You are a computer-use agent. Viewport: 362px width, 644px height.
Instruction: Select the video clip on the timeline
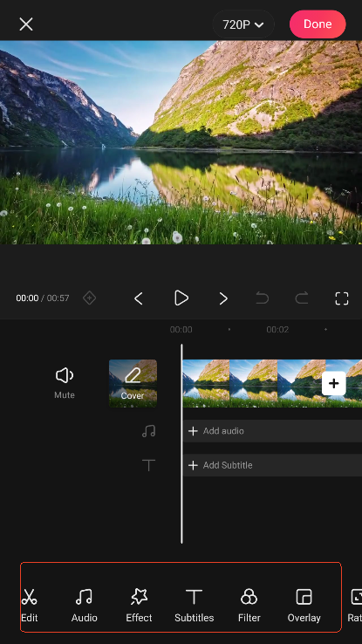pyautogui.click(x=251, y=383)
